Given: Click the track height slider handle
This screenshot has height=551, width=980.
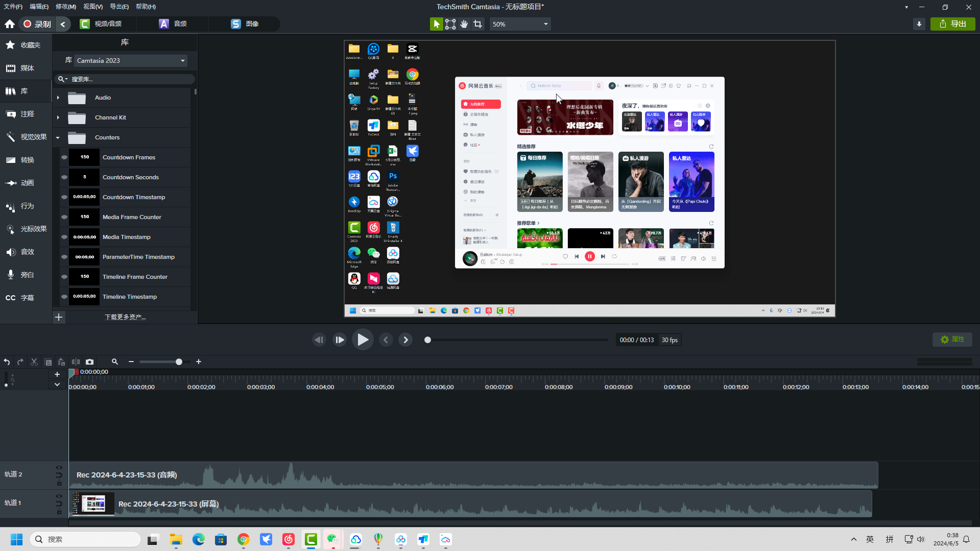Looking at the screenshot, I should click(x=6, y=385).
